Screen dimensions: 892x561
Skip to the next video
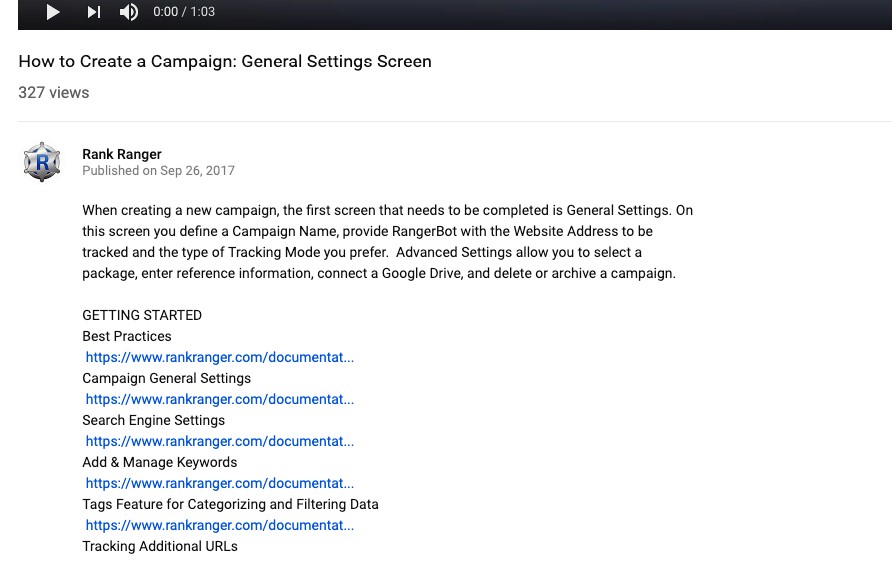coord(93,12)
